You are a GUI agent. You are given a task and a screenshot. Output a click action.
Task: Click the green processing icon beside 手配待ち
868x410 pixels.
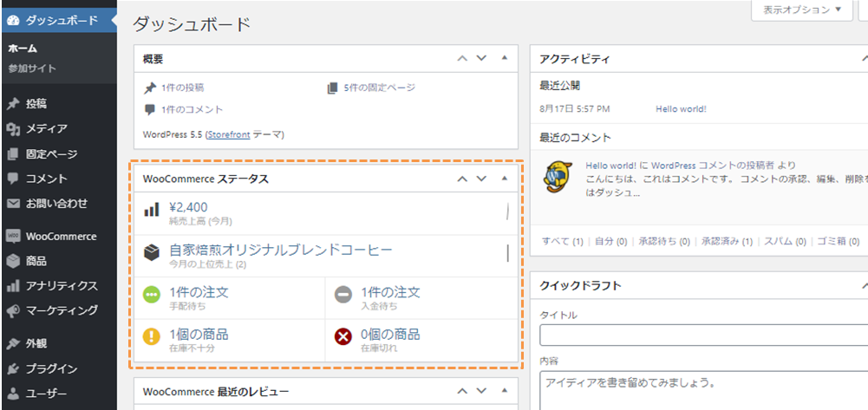152,295
